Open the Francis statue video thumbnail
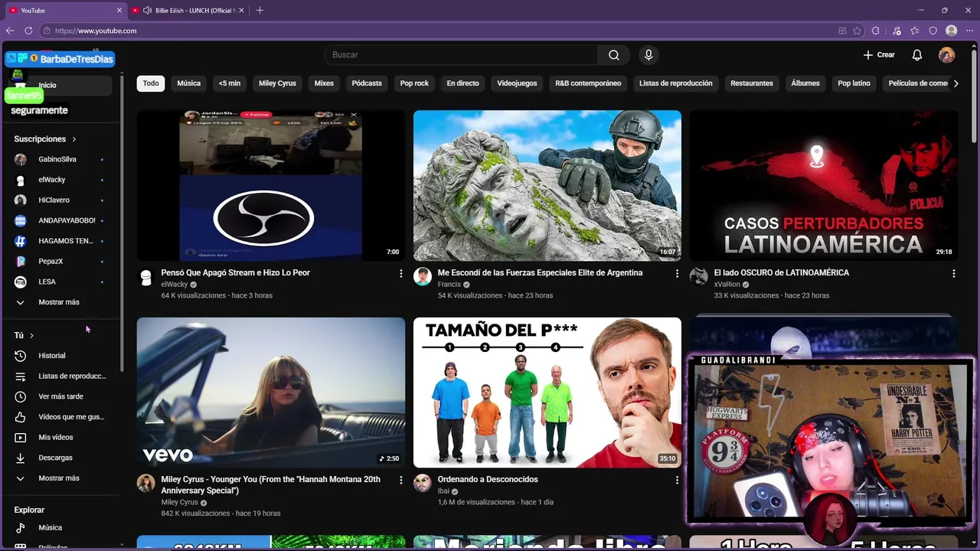 pos(547,186)
